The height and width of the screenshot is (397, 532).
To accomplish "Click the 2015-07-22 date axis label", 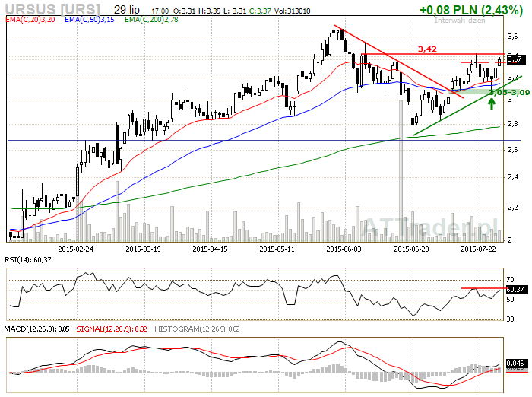I will pos(478,249).
